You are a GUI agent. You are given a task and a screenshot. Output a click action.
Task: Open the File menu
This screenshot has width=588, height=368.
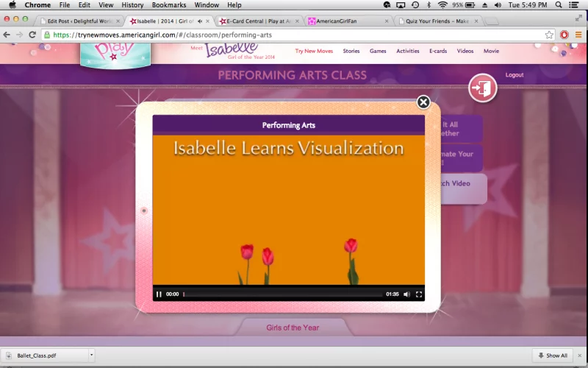[65, 5]
